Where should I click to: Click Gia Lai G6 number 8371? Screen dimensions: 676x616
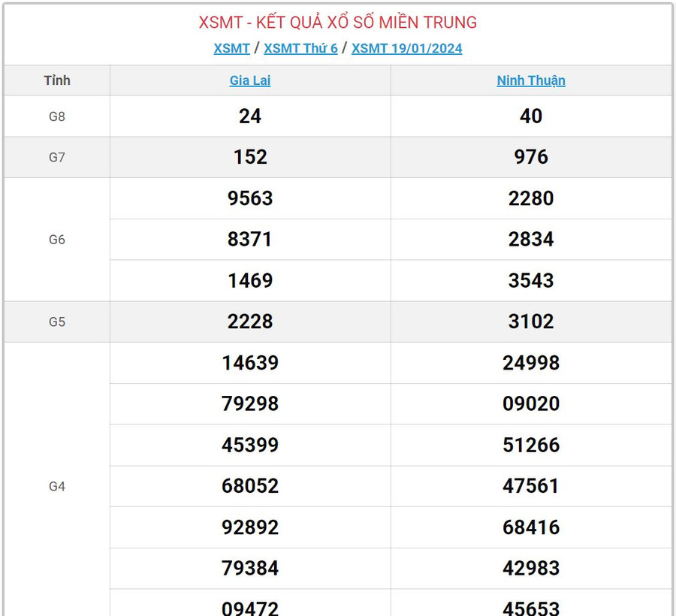pyautogui.click(x=250, y=240)
